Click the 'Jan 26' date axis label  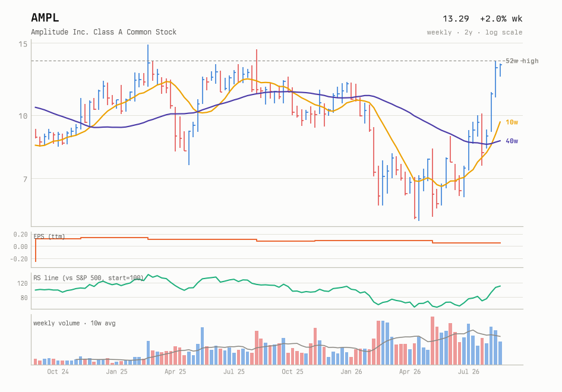351,372
